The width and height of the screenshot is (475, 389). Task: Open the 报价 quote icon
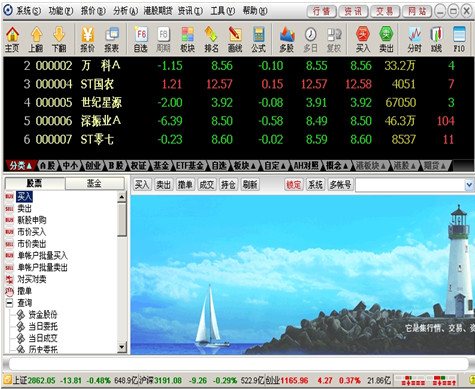[x=87, y=39]
